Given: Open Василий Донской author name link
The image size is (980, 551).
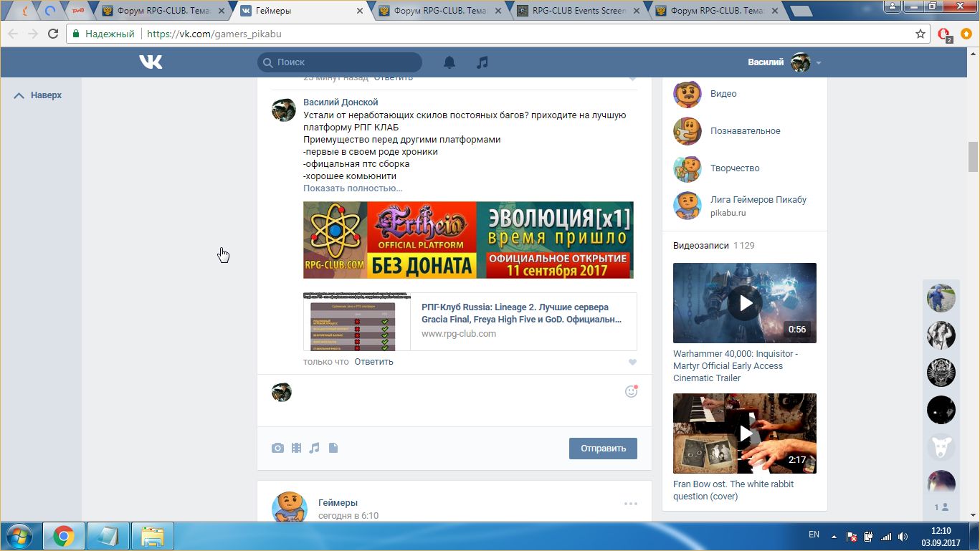Looking at the screenshot, I should click(341, 102).
